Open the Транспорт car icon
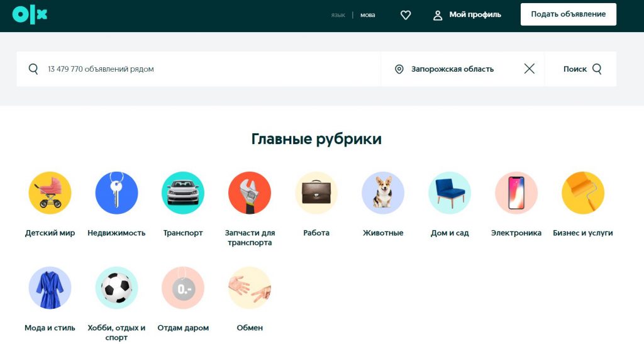This screenshot has height=344, width=644. (183, 193)
